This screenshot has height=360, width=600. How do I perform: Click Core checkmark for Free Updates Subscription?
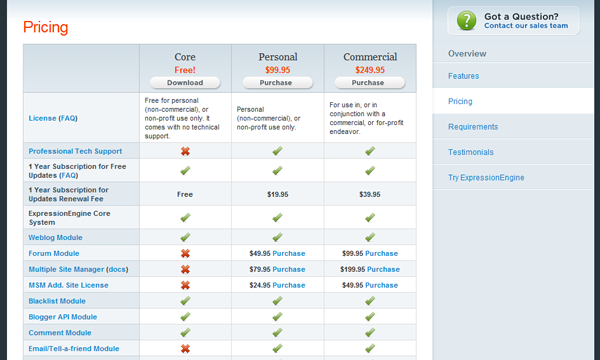[x=185, y=170]
